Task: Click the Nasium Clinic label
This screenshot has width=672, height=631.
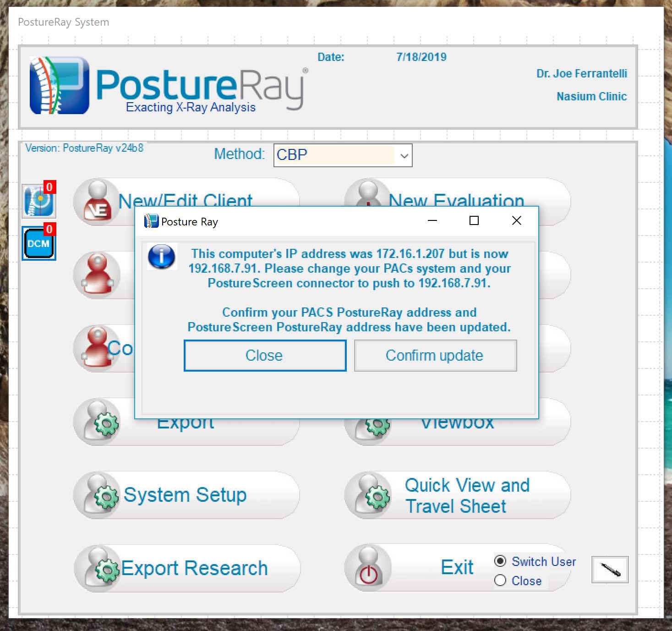Action: 592,96
